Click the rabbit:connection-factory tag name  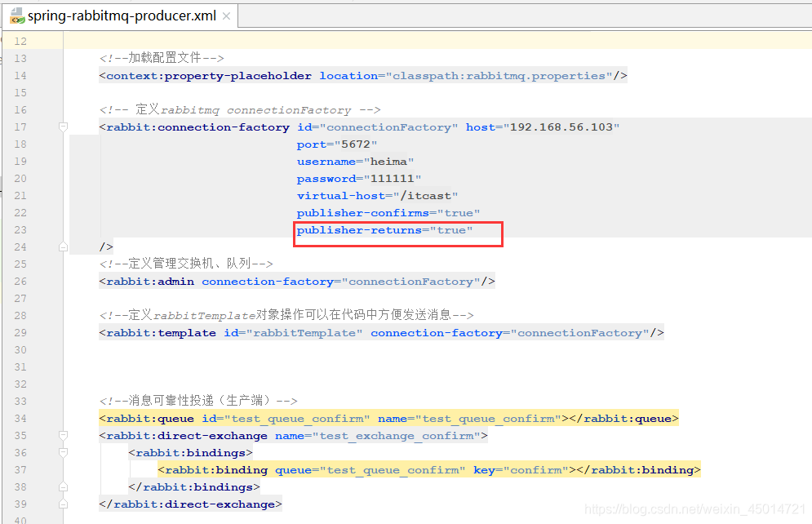197,127
